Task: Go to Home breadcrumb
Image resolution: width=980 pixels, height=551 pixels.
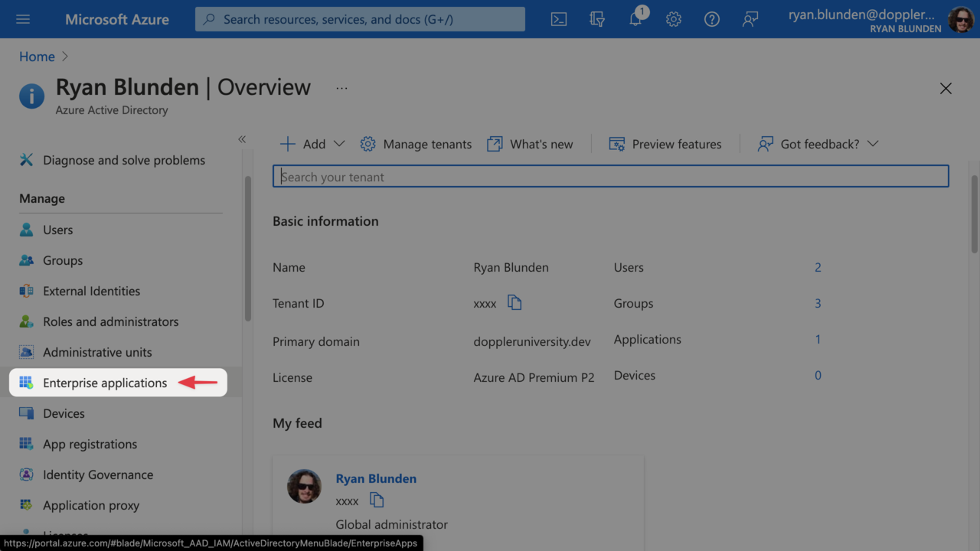Action: [37, 57]
